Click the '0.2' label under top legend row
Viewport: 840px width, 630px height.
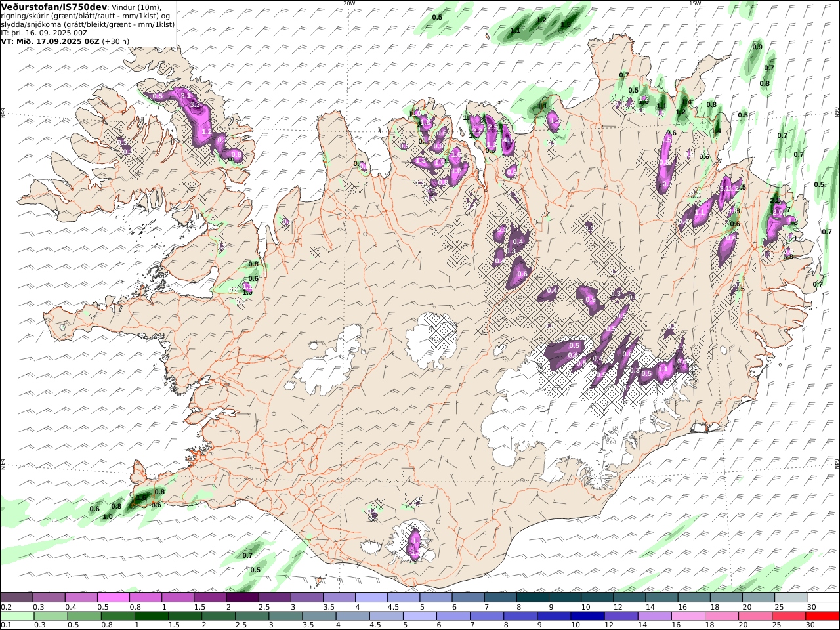pos(5,607)
